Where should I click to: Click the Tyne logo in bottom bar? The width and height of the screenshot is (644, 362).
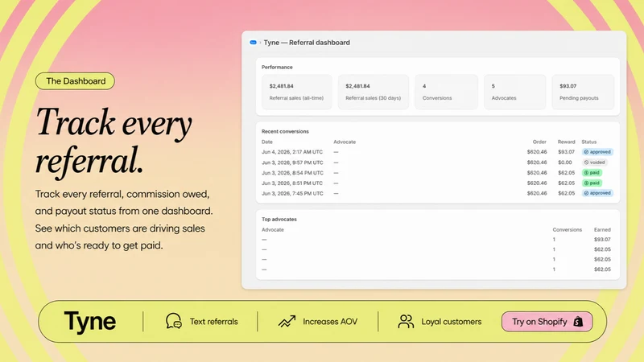point(90,321)
